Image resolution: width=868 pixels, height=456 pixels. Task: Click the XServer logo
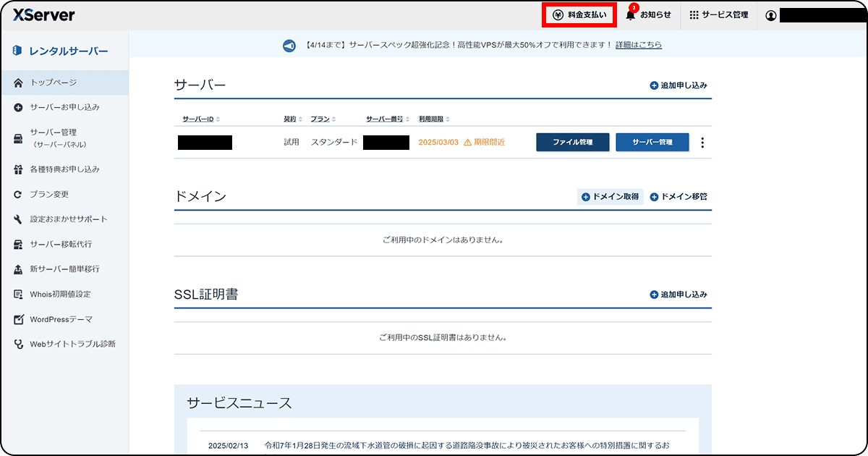click(x=43, y=15)
